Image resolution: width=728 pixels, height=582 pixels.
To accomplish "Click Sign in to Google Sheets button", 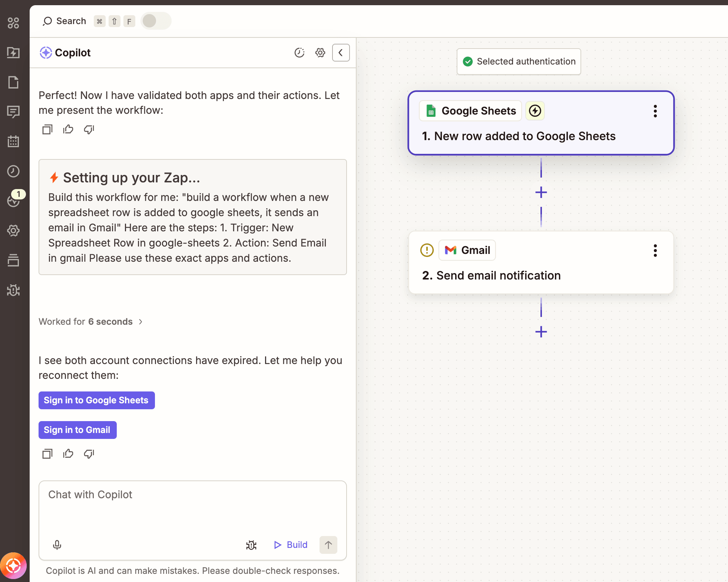I will 97,400.
